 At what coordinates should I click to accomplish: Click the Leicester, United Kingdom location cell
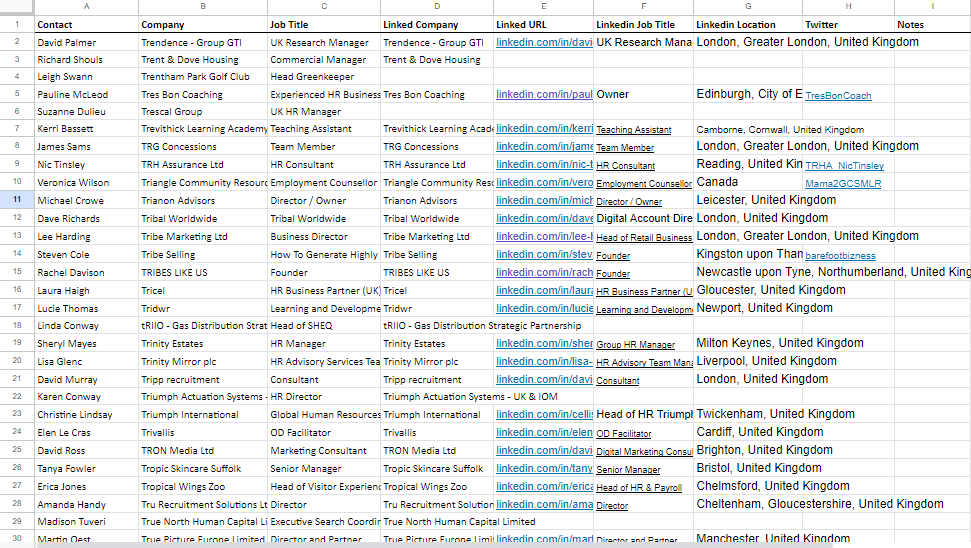tap(748, 200)
